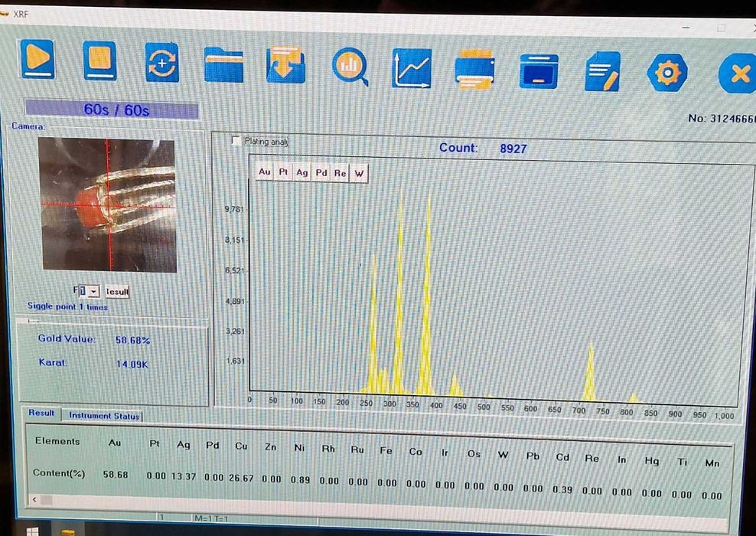This screenshot has width=756, height=536.
Task: Click the Ag content value 13.37
Action: (184, 477)
